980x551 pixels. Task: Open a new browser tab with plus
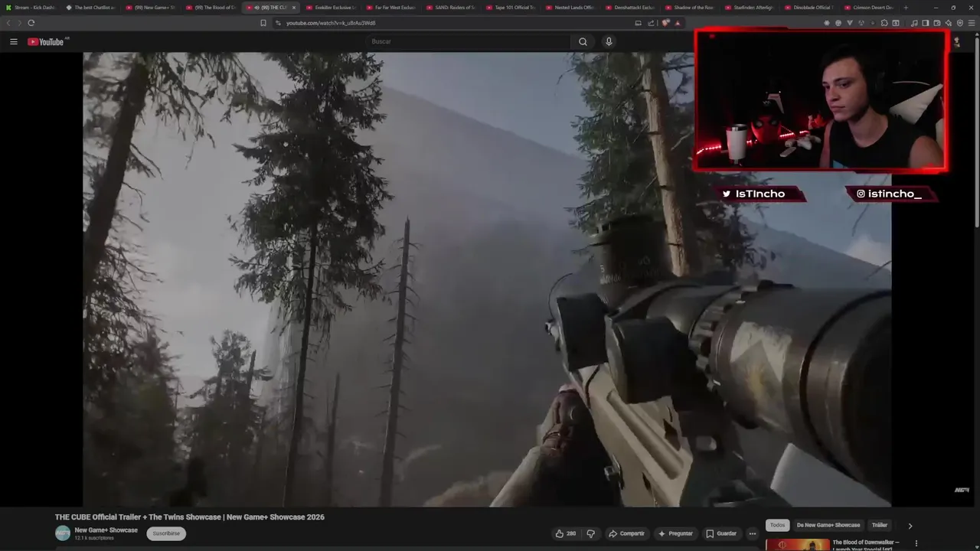906,7
